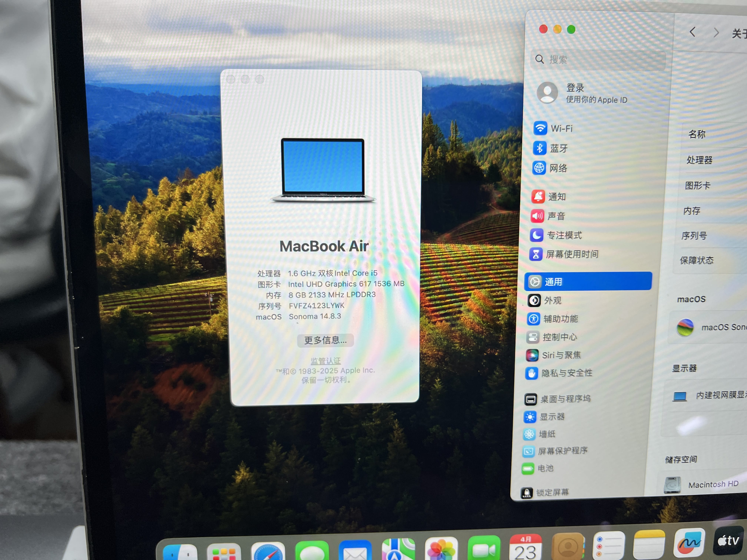Click the macOS Sonoma row

click(708, 327)
